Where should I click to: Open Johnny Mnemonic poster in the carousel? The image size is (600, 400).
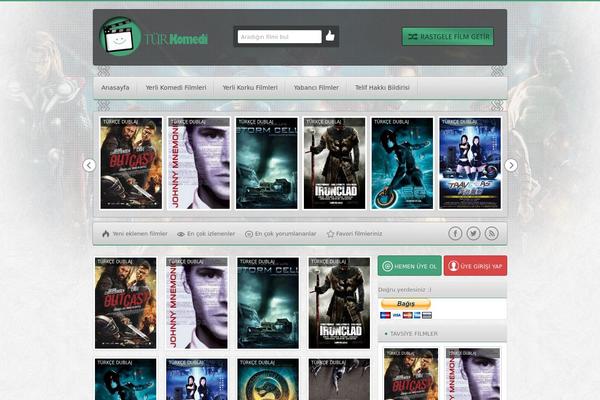199,163
